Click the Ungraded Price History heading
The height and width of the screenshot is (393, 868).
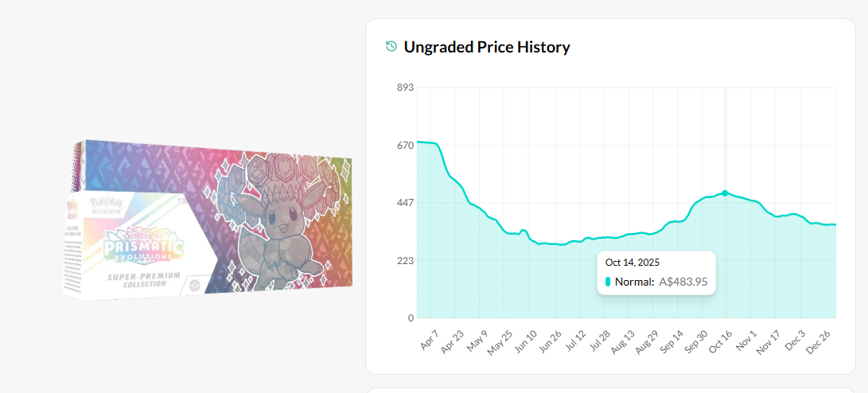(486, 47)
